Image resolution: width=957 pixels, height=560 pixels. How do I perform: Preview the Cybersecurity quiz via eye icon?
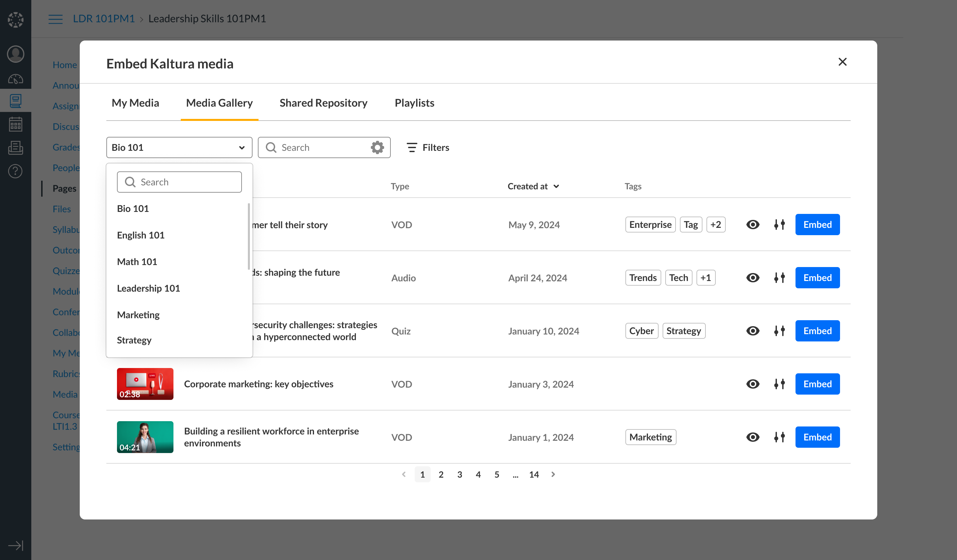click(x=753, y=331)
